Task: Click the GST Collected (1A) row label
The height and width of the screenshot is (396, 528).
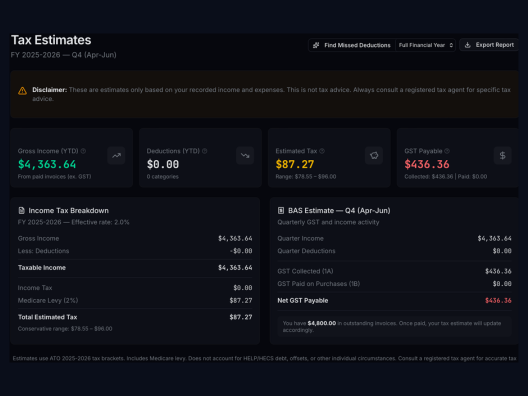Action: point(305,271)
